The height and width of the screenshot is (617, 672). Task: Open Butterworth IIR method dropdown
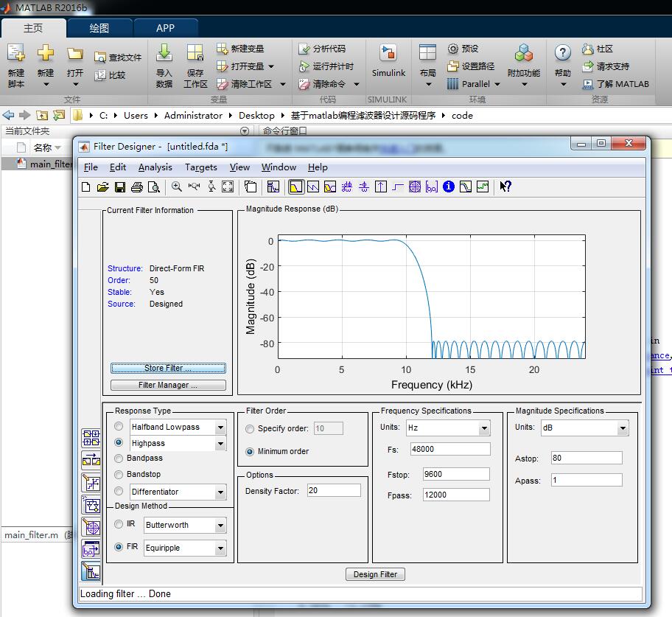[220, 526]
